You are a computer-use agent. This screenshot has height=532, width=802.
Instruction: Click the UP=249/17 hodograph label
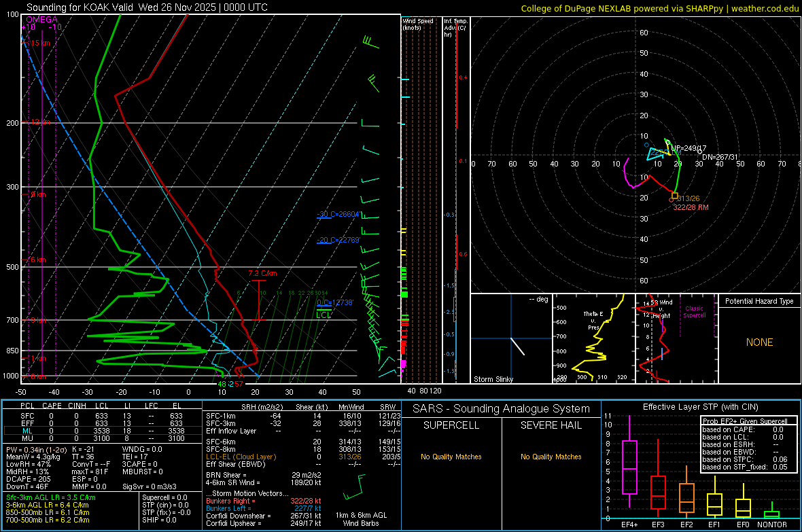(x=689, y=148)
